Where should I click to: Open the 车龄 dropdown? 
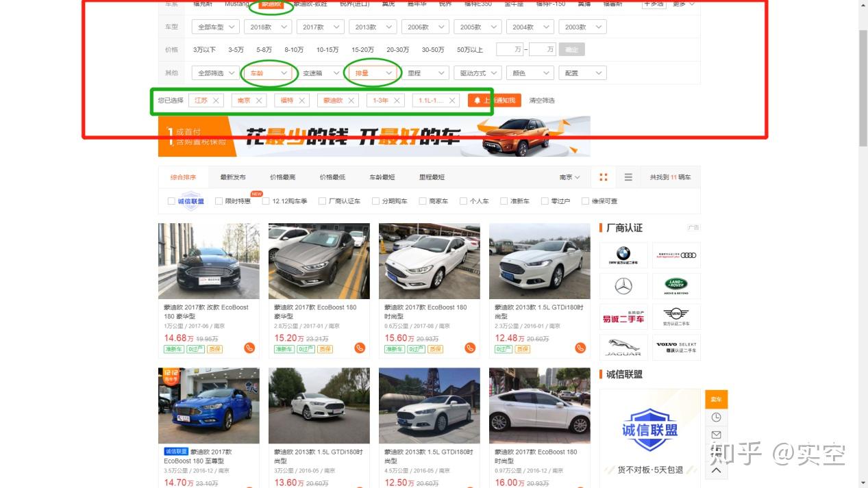[x=268, y=73]
